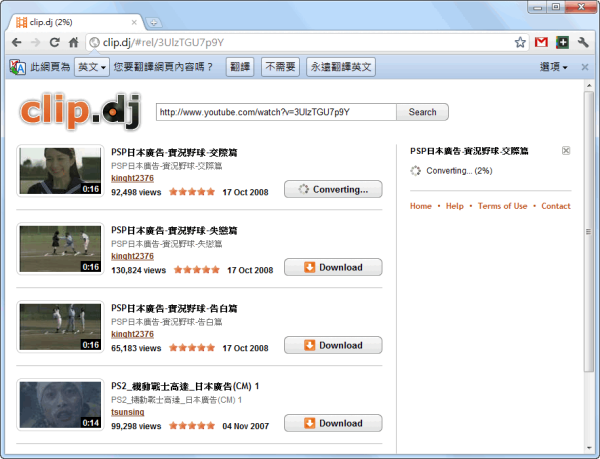Viewport: 600px width, 459px height.
Task: Close the clip.dj (2%) tab
Action: [134, 23]
